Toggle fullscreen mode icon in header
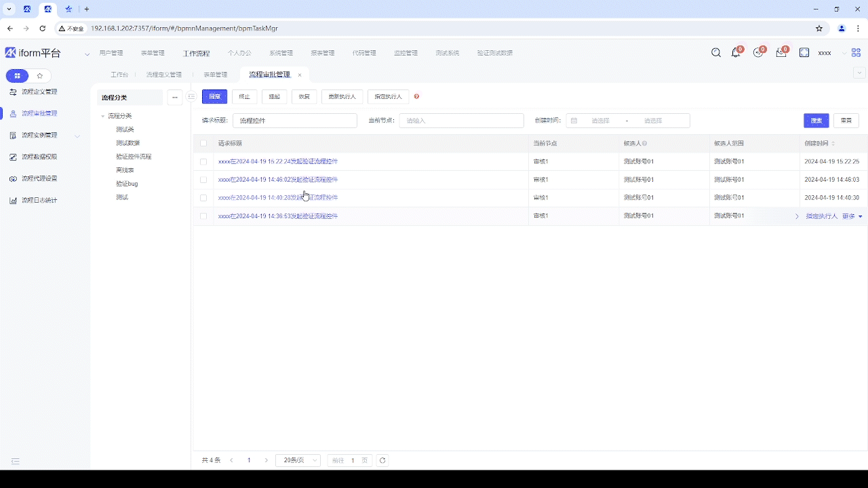Image resolution: width=868 pixels, height=488 pixels. click(x=804, y=53)
